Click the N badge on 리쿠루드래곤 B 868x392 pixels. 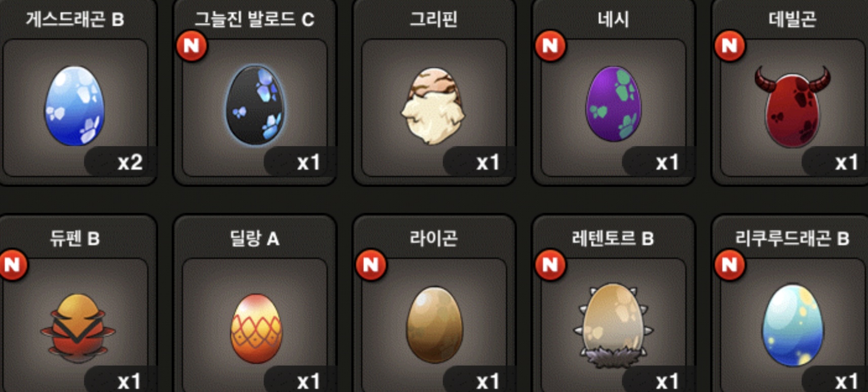pyautogui.click(x=730, y=264)
